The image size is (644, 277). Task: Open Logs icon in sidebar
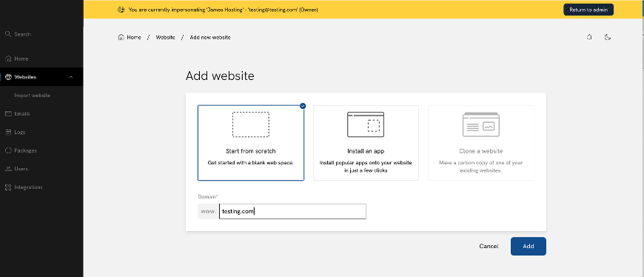(x=8, y=132)
